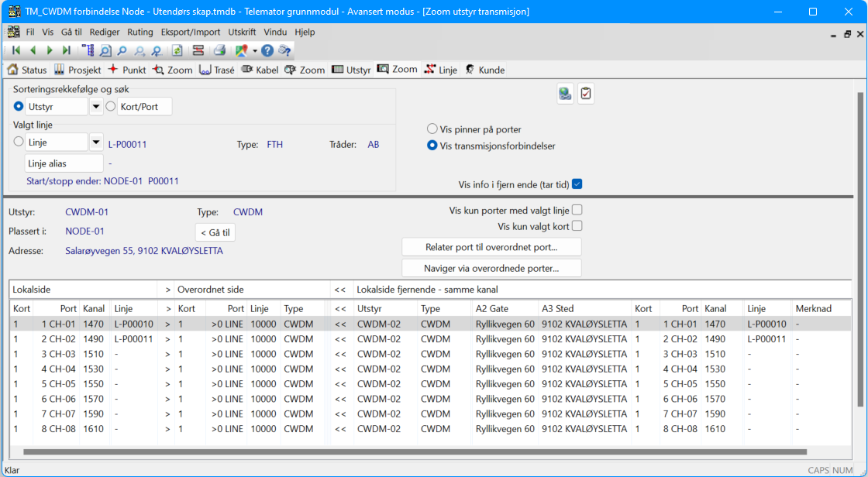Expand the Utstyr sort dropdown arrow
The image size is (868, 477).
pos(96,106)
